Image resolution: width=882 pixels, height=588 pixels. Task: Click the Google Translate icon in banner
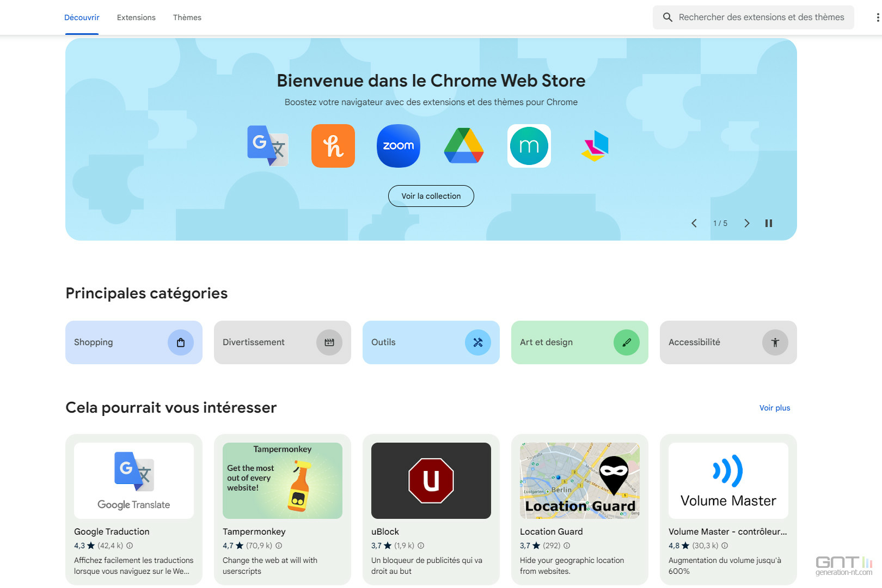click(x=268, y=146)
